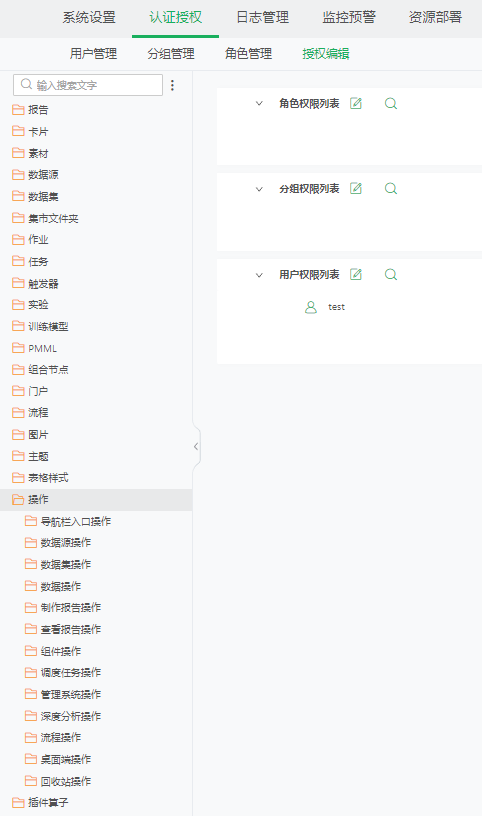Edit the 角色权限列表 permissions
The width and height of the screenshot is (482, 816).
pos(356,103)
